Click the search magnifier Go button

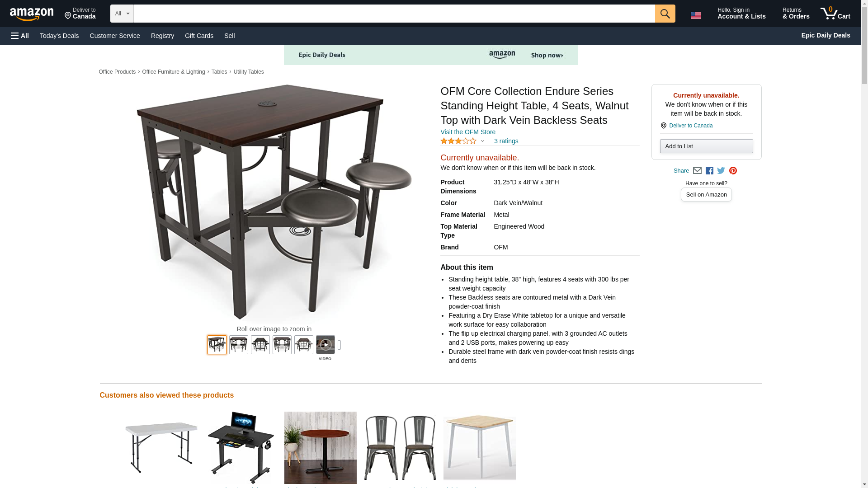tap(665, 14)
